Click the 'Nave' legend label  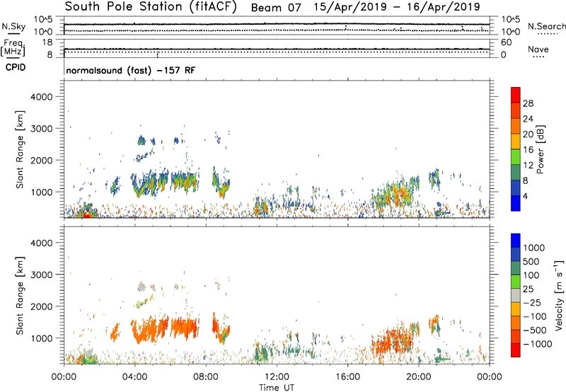click(x=538, y=49)
